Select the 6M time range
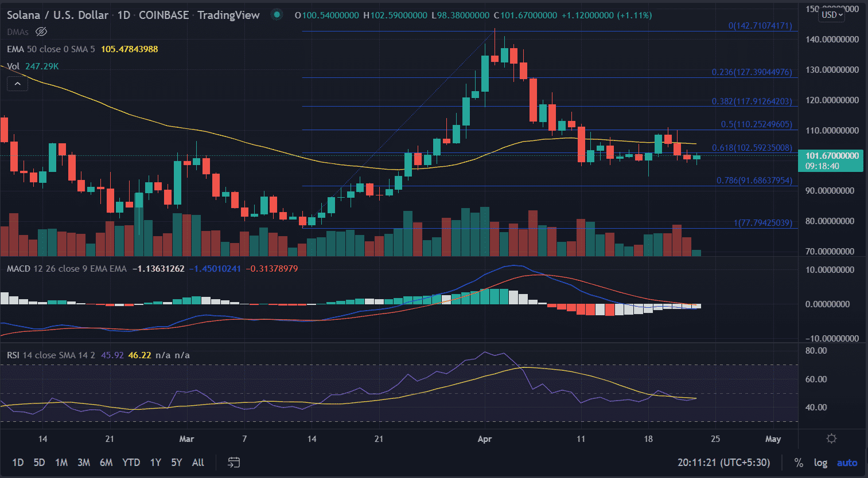 [x=106, y=463]
